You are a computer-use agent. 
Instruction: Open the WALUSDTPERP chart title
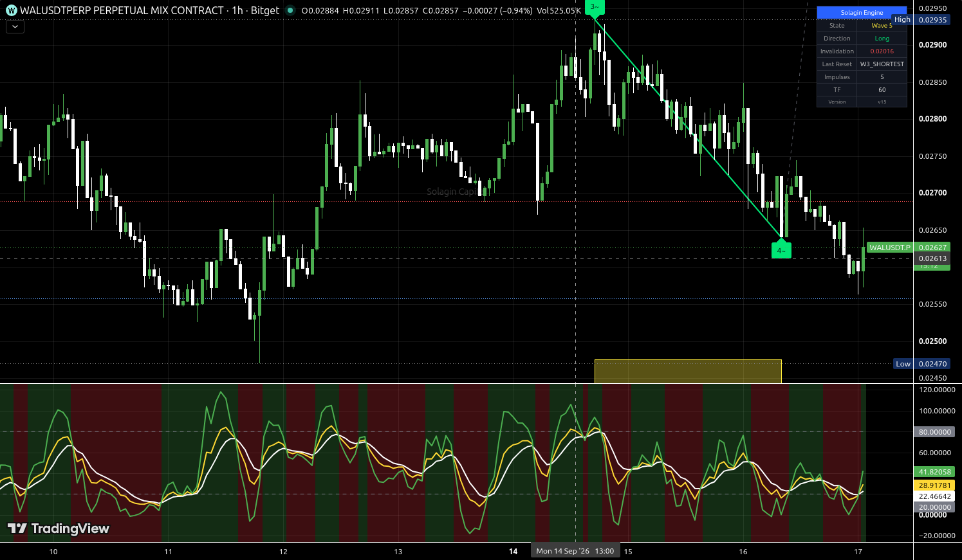(149, 11)
